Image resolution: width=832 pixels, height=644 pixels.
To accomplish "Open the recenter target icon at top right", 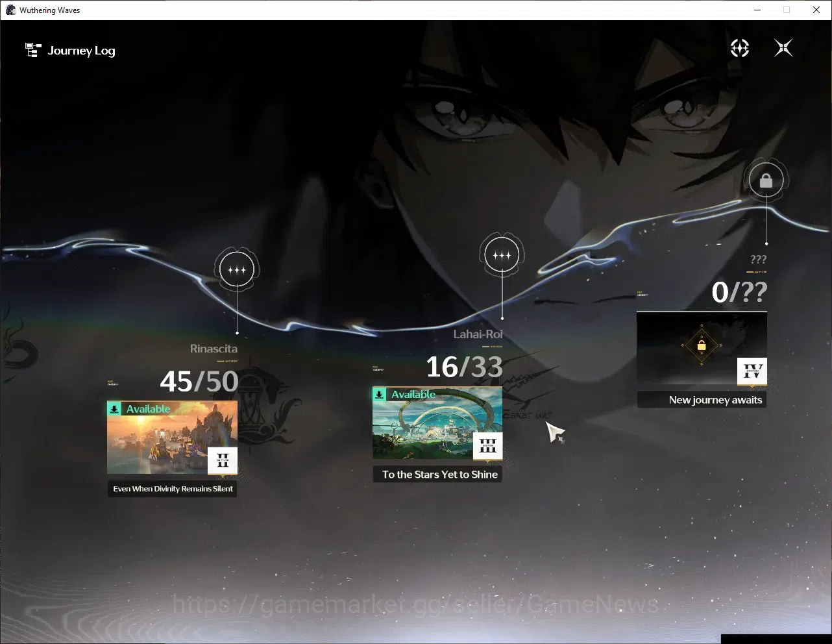I will click(740, 48).
